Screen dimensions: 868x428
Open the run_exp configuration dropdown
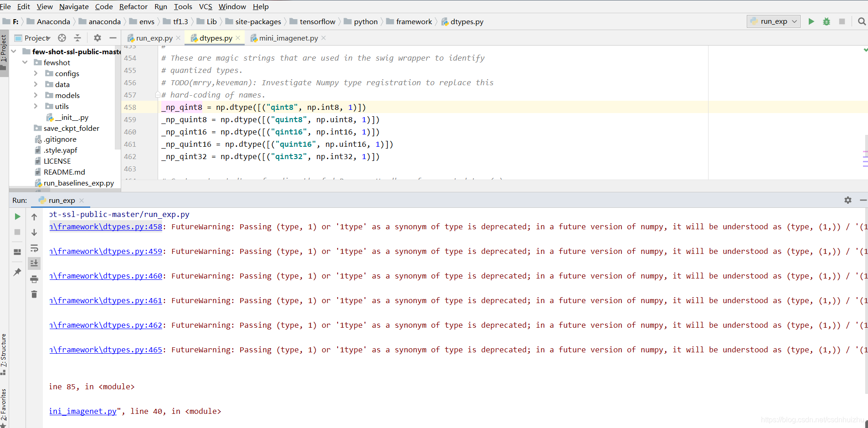tap(774, 21)
